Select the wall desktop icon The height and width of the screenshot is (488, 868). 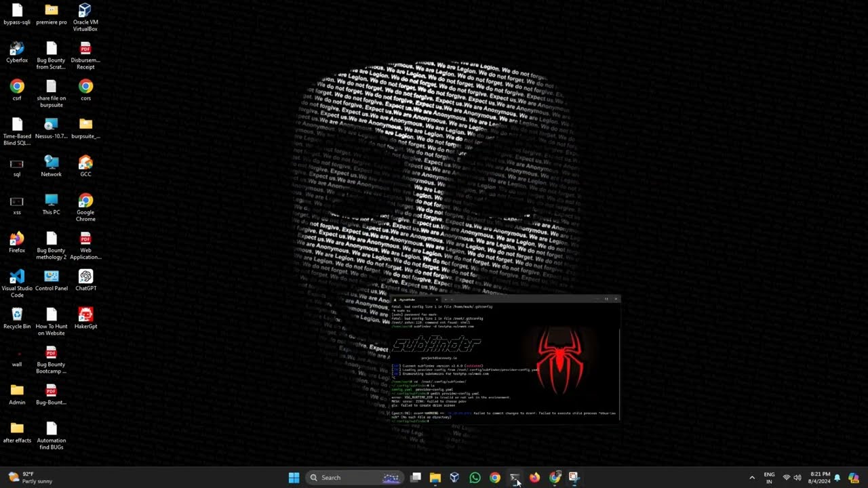17,357
